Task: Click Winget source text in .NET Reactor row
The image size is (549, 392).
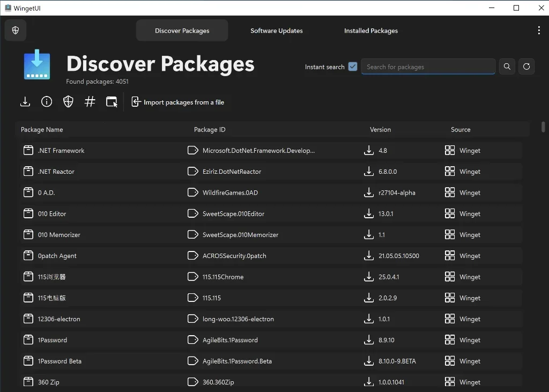Action: [470, 172]
